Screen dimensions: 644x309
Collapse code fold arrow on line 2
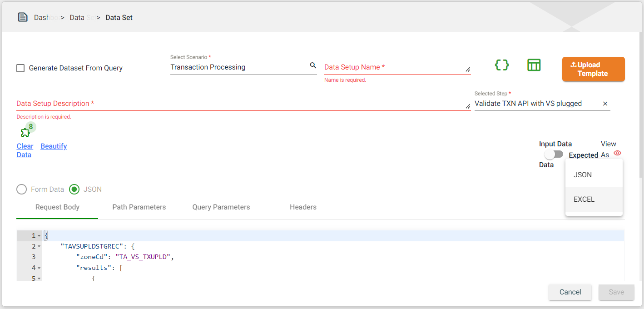39,246
